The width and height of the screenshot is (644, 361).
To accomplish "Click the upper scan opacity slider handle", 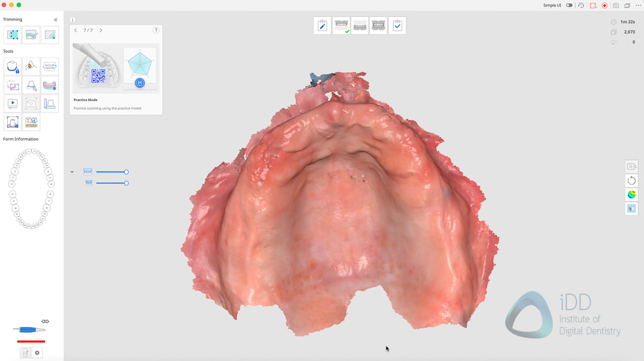I will point(126,172).
